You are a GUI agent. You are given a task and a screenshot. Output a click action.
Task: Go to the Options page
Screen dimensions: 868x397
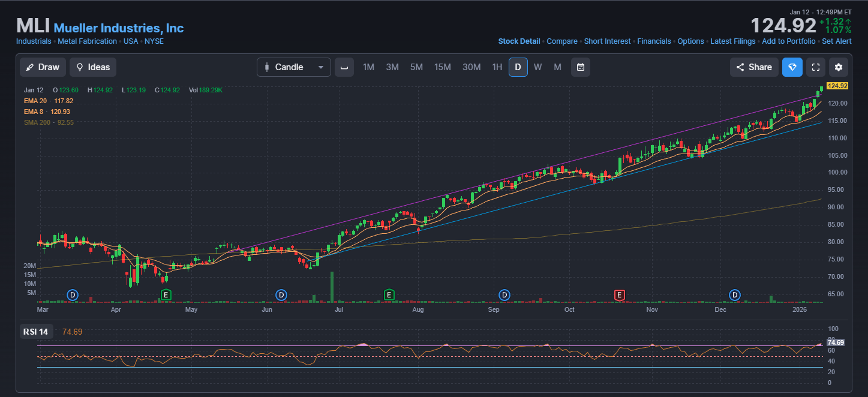(690, 41)
